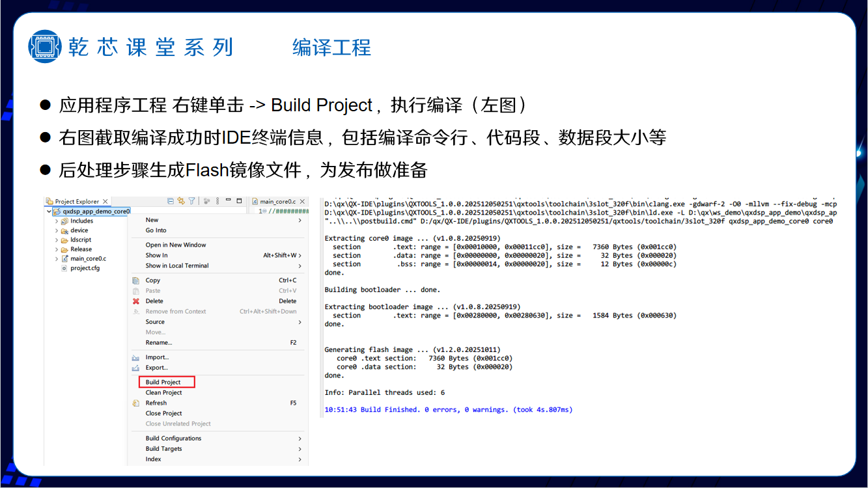Click the 乾芯课堂 chip logo icon

point(44,47)
